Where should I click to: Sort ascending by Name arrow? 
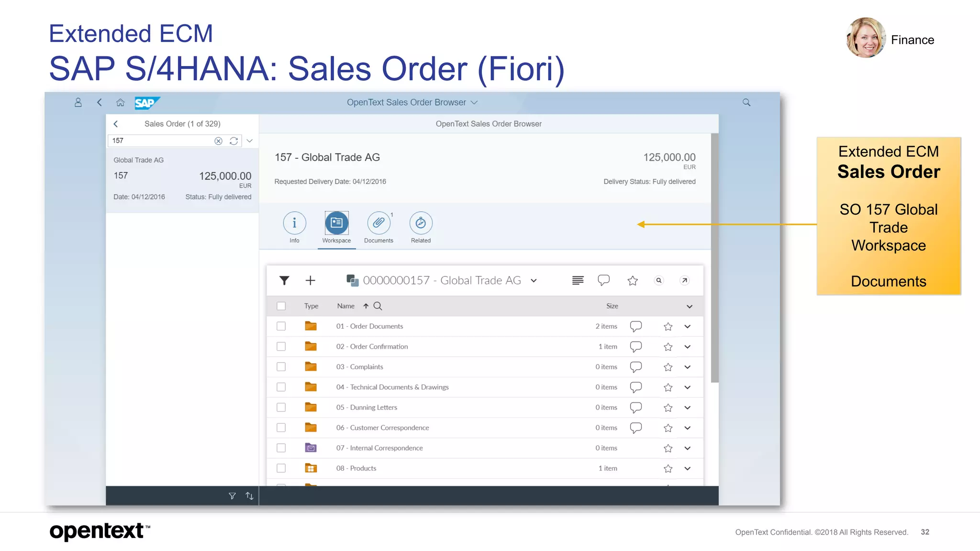coord(366,306)
